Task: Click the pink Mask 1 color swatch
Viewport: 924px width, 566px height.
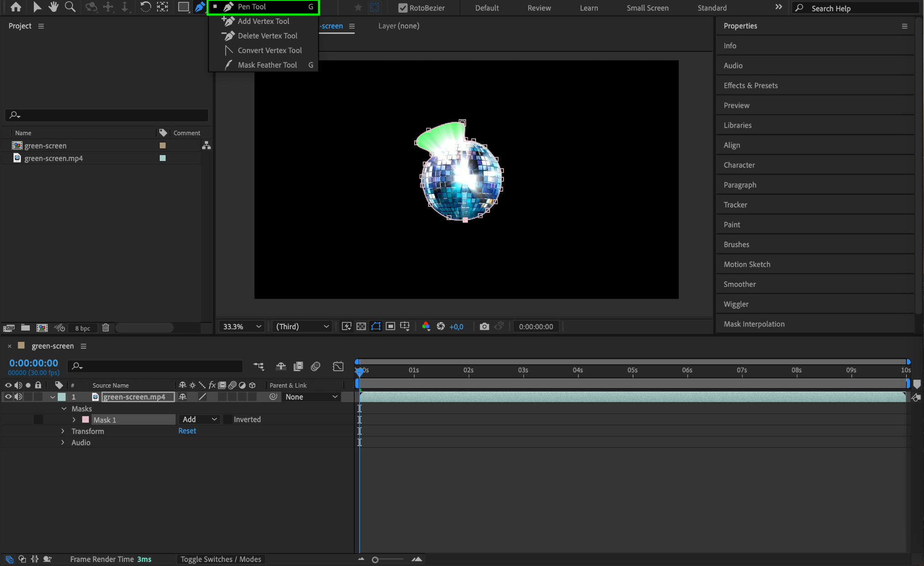Action: pos(85,419)
